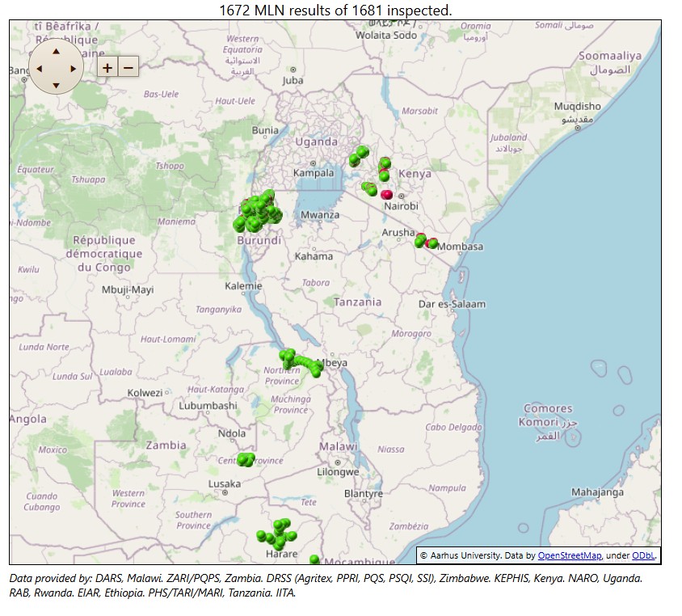This screenshot has width=682, height=616.
Task: Zoom out using the minus button
Action: tap(128, 67)
